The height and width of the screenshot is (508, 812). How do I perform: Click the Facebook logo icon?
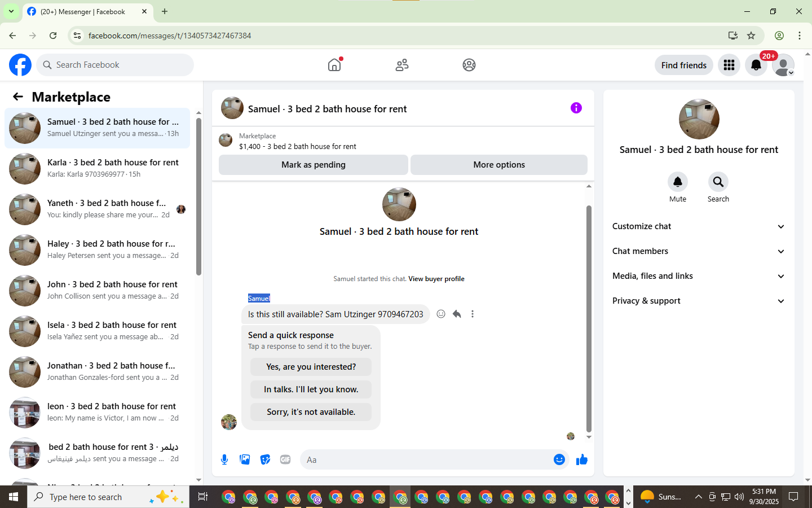(x=20, y=65)
